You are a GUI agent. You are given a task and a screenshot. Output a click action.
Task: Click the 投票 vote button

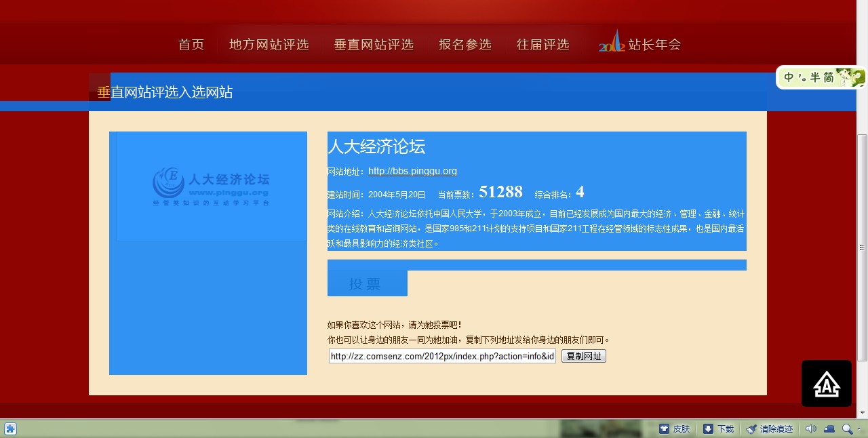[368, 283]
